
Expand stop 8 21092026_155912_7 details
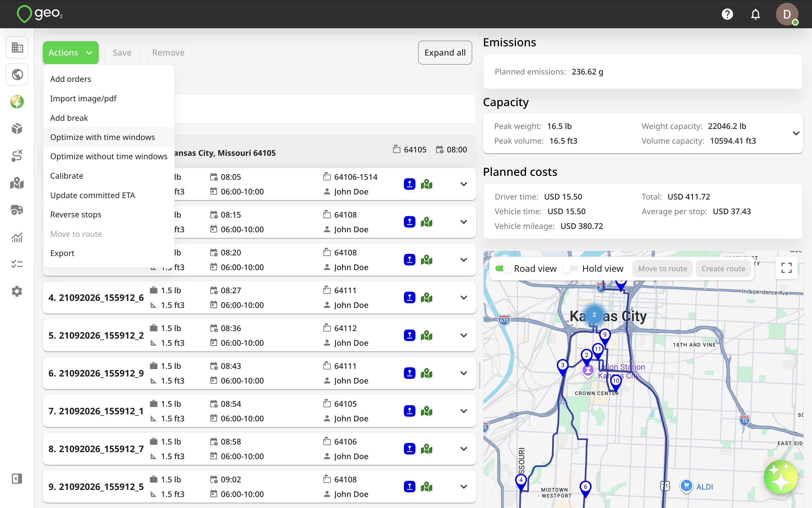click(464, 449)
